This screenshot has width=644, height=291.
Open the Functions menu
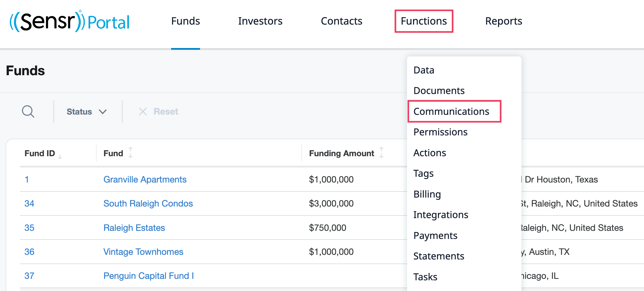(424, 21)
